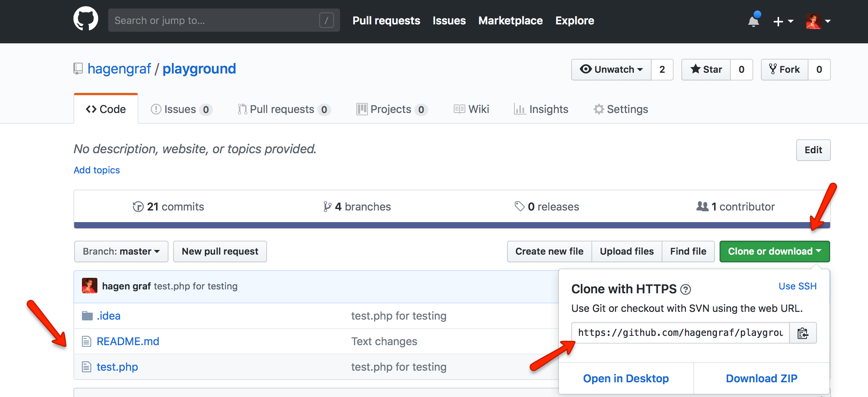Fork the playground repository
Image resolution: width=868 pixels, height=397 pixels.
pos(785,70)
